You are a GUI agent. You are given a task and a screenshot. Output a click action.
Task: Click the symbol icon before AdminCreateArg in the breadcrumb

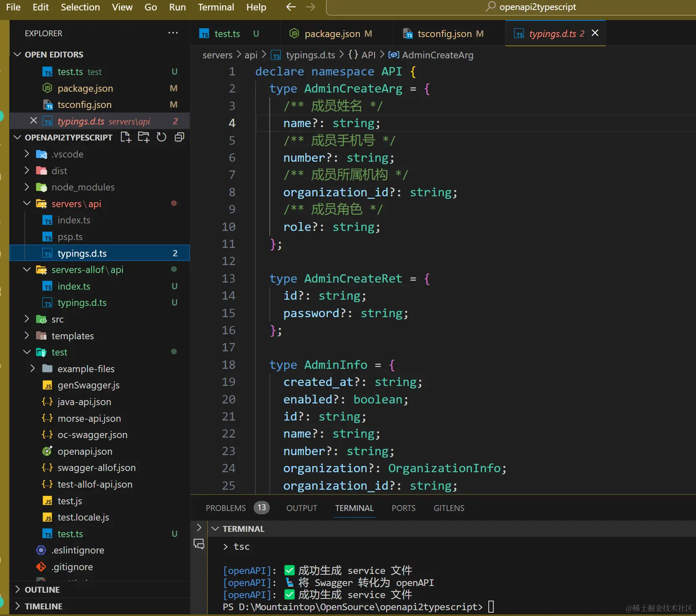394,55
